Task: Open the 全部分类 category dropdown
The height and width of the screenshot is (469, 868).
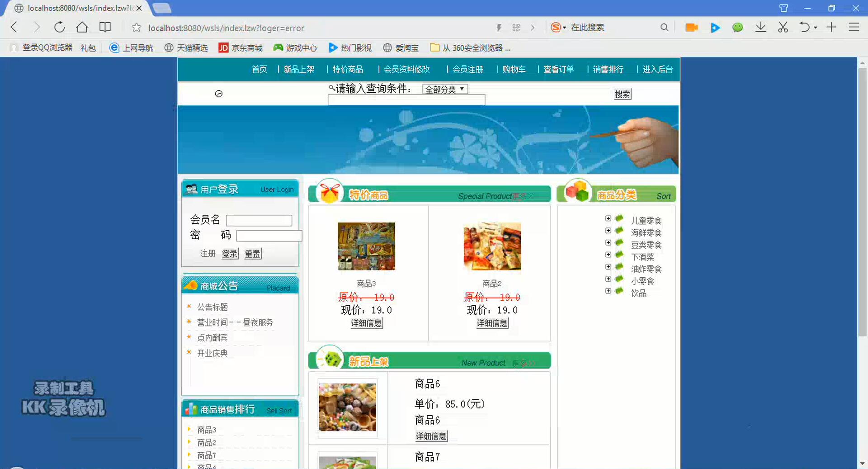Action: point(445,89)
